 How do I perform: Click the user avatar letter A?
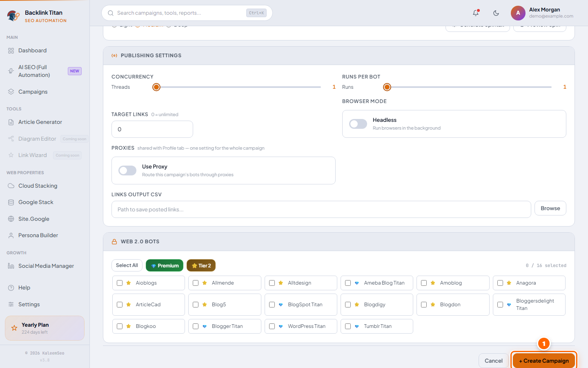(518, 13)
